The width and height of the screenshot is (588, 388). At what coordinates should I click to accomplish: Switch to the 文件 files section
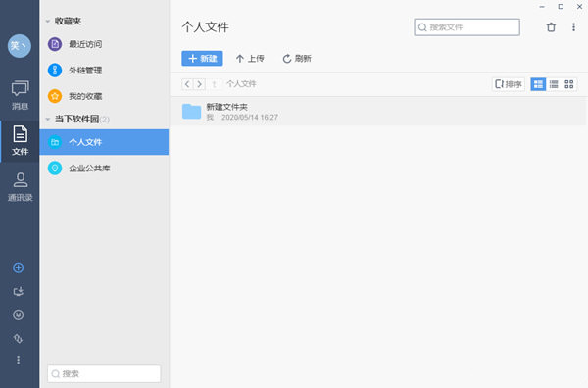click(20, 141)
